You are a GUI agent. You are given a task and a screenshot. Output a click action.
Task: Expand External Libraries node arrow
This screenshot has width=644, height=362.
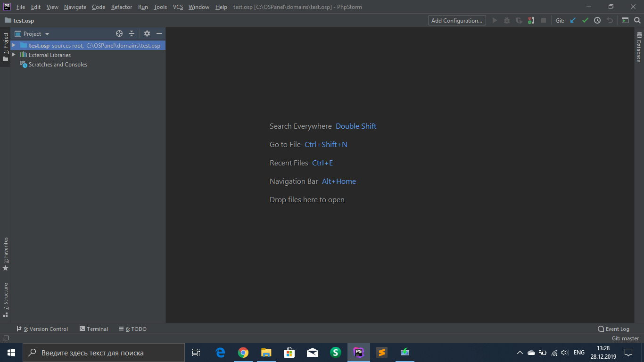point(14,55)
